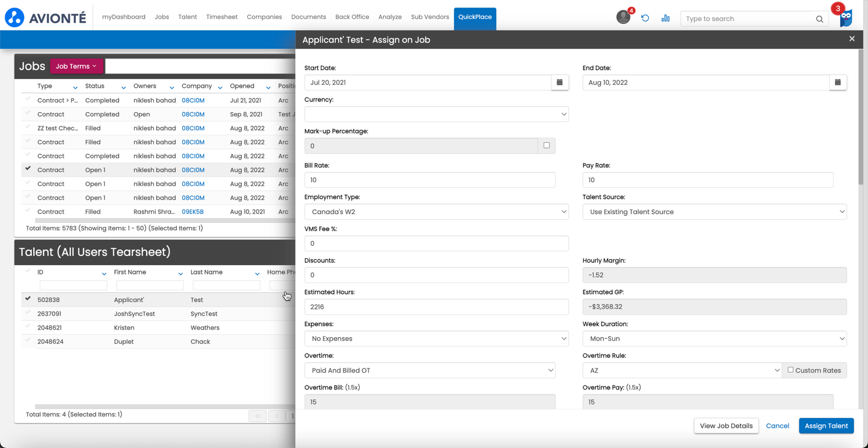Expand the Overtime dropdown
Image resolution: width=868 pixels, height=448 pixels.
430,370
